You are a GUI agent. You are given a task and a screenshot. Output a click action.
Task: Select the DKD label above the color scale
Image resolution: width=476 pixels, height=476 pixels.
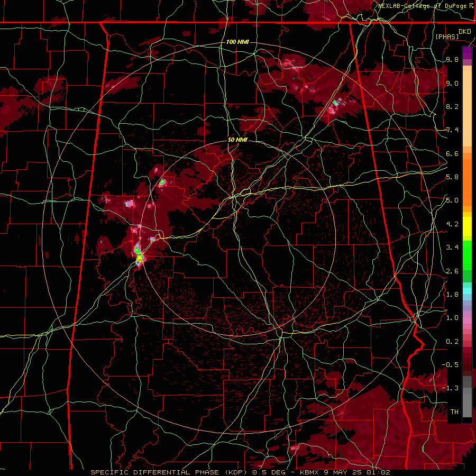465,32
